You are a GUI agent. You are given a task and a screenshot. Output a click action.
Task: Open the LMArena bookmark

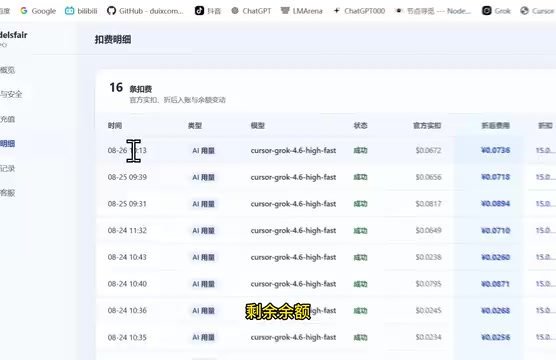coord(302,11)
